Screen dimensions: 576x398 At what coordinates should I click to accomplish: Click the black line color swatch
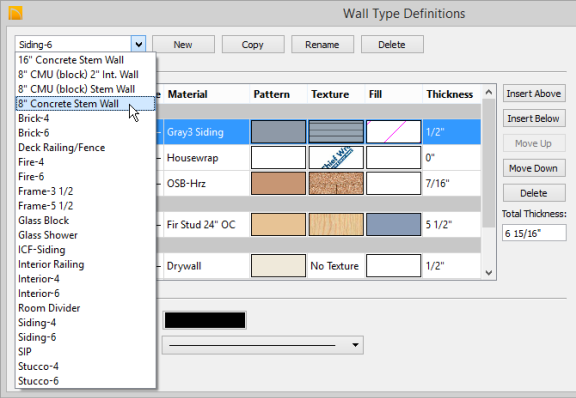tap(205, 320)
